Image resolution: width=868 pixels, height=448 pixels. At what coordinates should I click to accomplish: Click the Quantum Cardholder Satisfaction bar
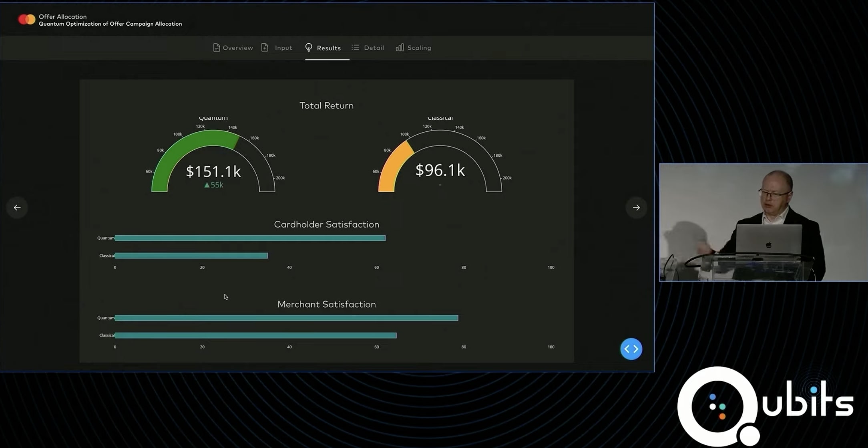(250, 238)
